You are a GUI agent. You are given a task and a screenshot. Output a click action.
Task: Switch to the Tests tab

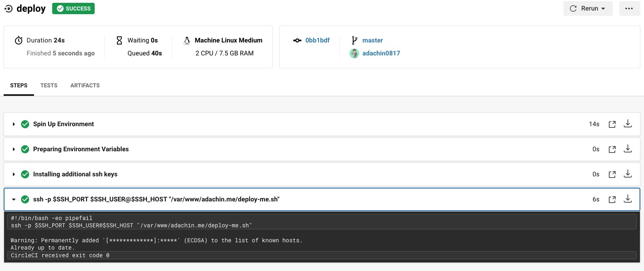click(49, 85)
